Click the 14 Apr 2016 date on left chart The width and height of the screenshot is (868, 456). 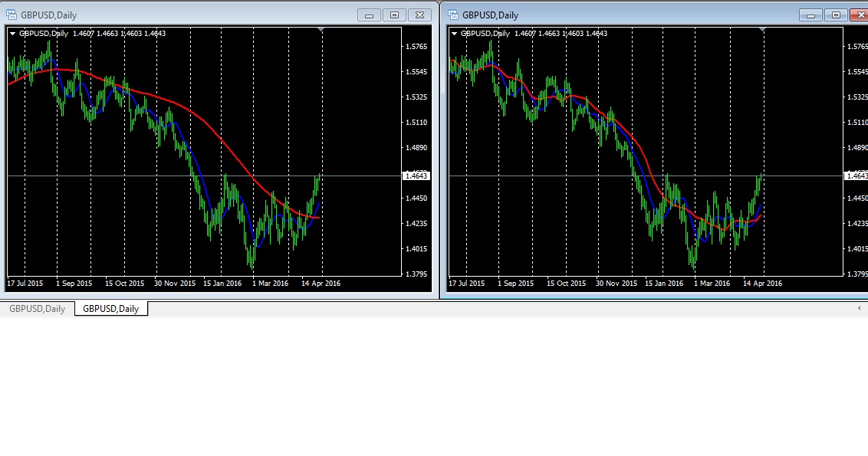(321, 284)
